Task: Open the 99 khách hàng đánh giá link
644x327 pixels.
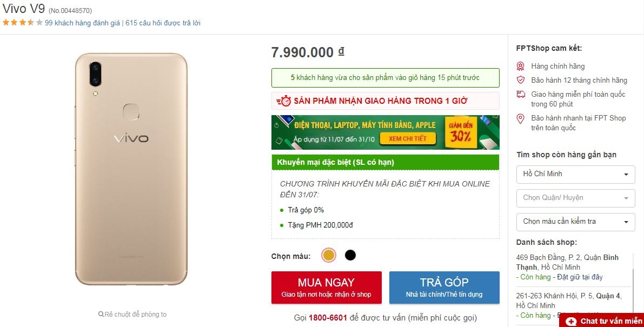Action: click(x=82, y=23)
